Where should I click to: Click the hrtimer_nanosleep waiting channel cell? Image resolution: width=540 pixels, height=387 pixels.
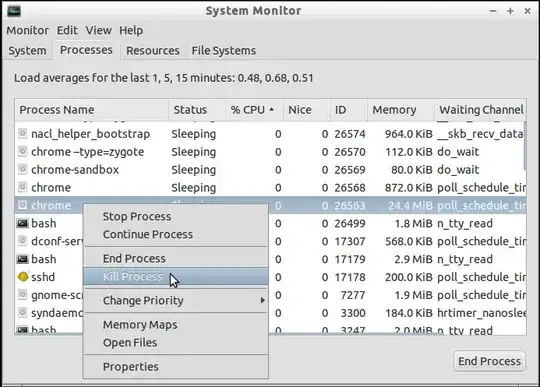coord(481,313)
